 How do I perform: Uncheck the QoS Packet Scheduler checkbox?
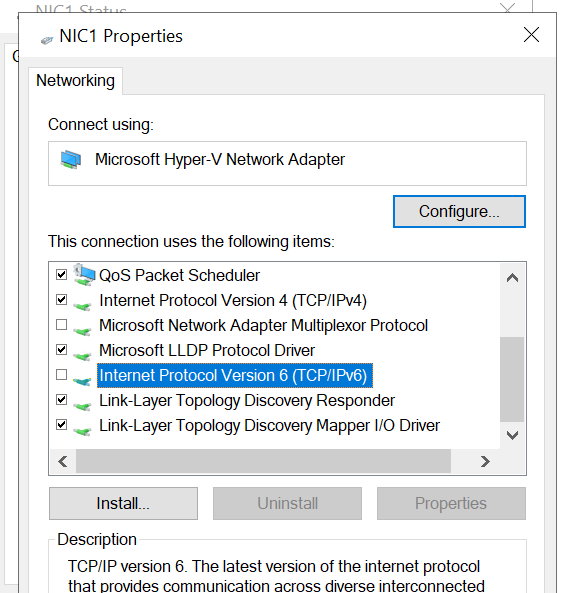point(61,274)
